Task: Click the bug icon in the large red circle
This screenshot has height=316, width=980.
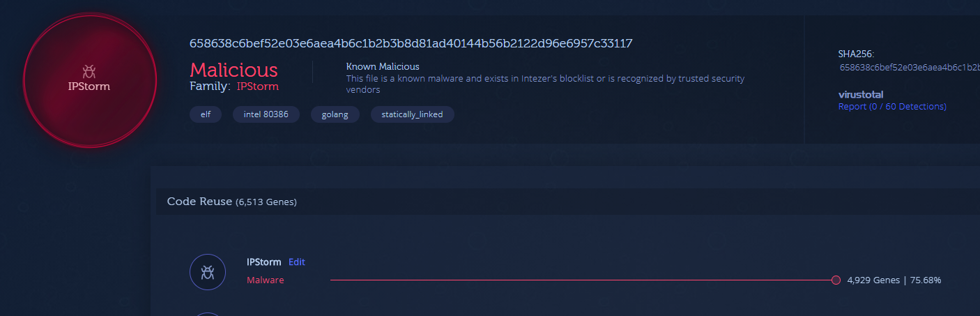Action: [89, 70]
